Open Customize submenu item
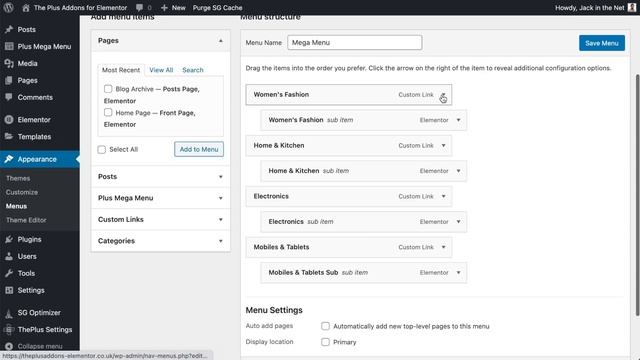The height and width of the screenshot is (360, 640). click(x=22, y=192)
